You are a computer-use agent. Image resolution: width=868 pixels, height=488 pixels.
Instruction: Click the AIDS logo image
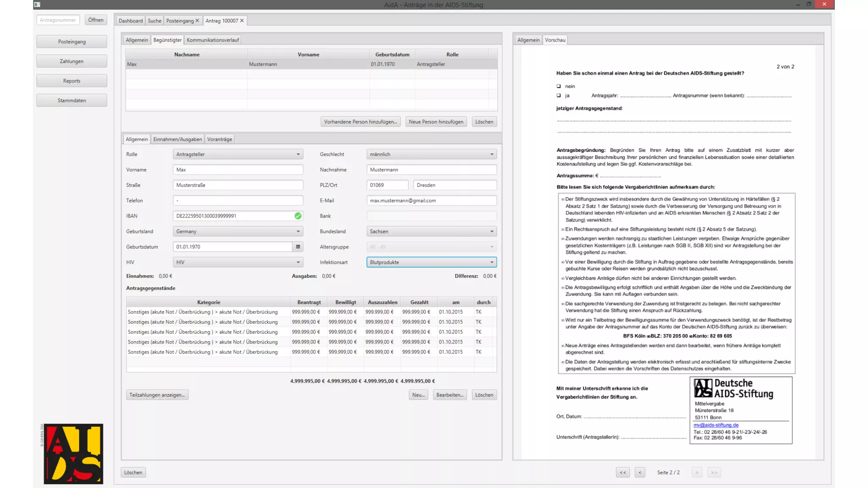click(73, 454)
